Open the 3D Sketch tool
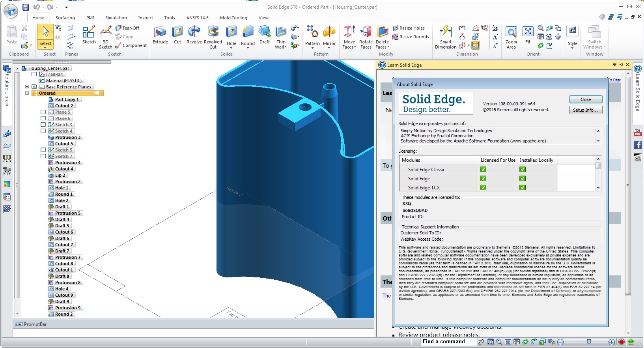Image resolution: width=644 pixels, height=348 pixels. click(105, 37)
